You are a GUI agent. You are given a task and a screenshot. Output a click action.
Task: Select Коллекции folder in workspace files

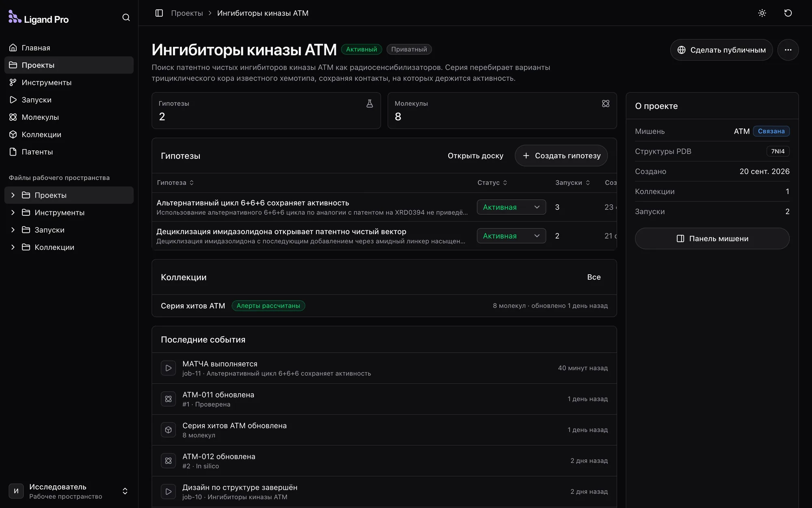[69, 247]
